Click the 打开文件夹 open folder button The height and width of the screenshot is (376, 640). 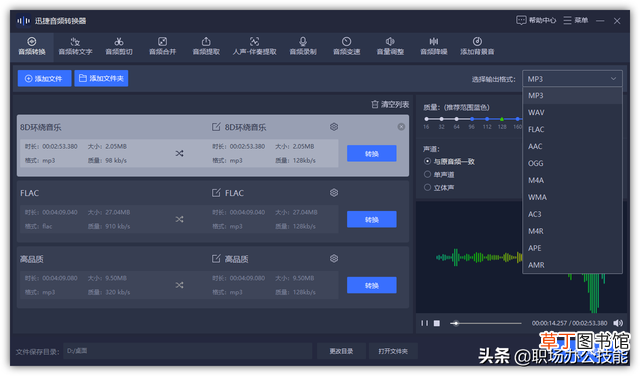point(393,351)
